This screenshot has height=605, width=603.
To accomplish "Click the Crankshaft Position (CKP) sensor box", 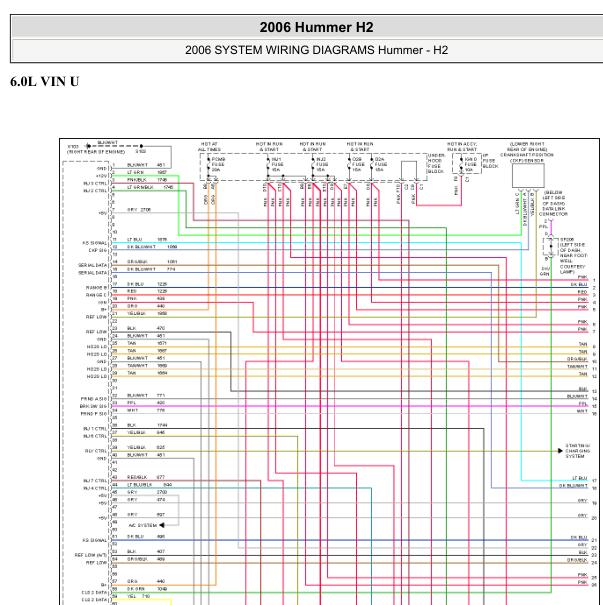I will tap(528, 176).
